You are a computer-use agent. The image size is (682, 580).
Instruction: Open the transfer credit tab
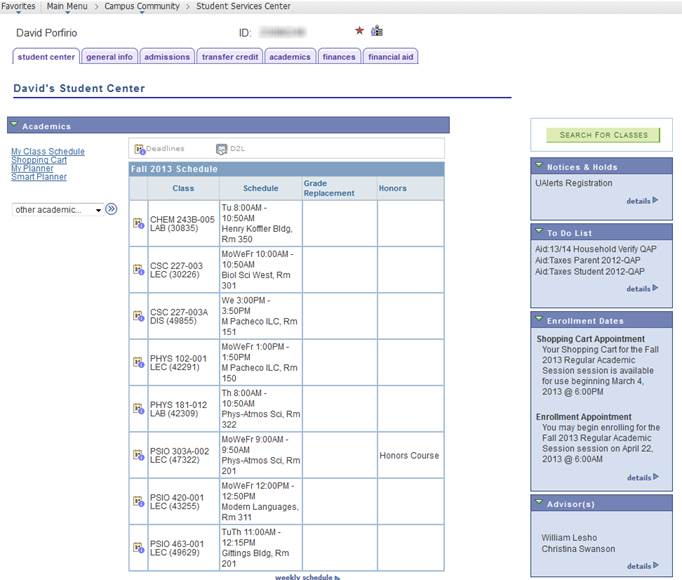tap(230, 57)
